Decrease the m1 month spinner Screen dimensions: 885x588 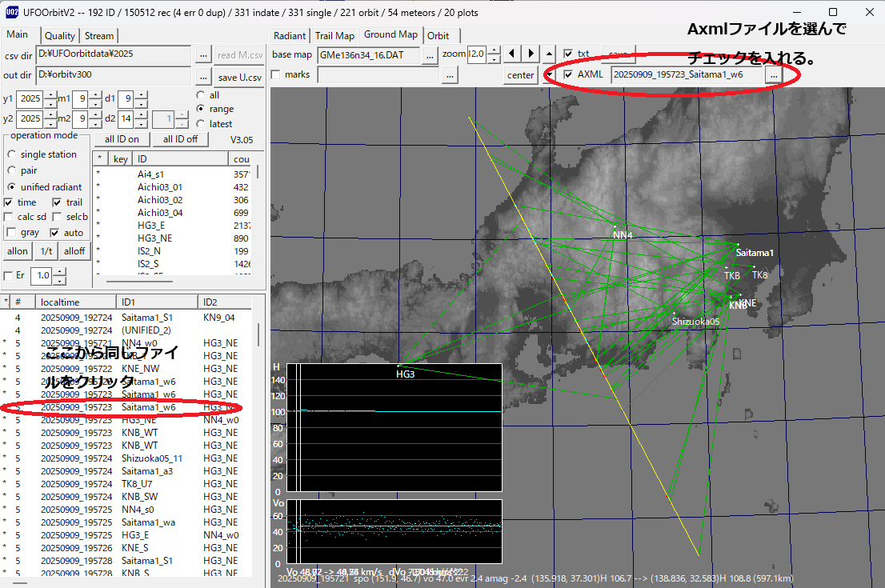point(96,104)
